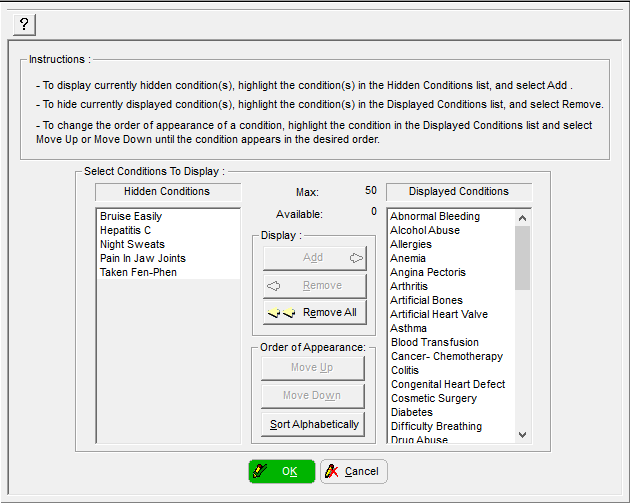630x503 pixels.
Task: Select Cancer- Chemotherapy condition
Action: point(452,356)
